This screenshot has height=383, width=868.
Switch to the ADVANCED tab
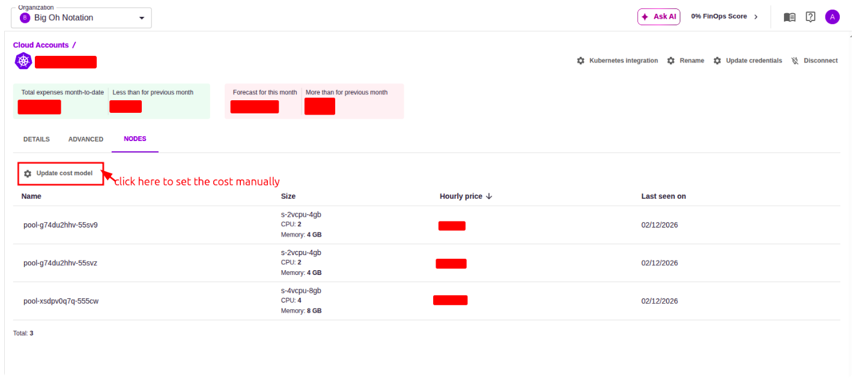[86, 139]
